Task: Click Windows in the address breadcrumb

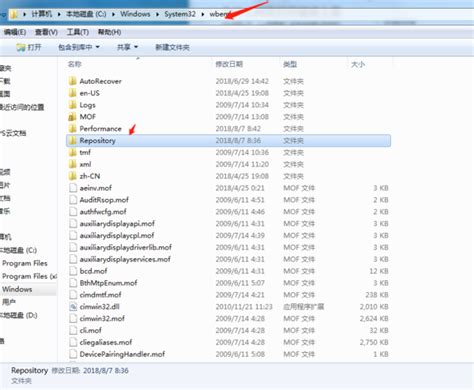Action: (x=135, y=14)
